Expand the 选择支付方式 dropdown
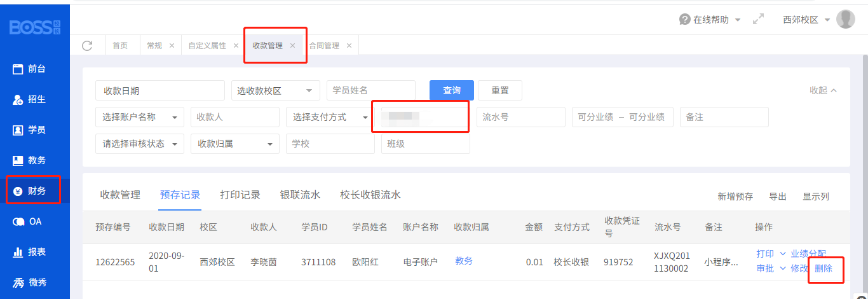 pyautogui.click(x=330, y=117)
